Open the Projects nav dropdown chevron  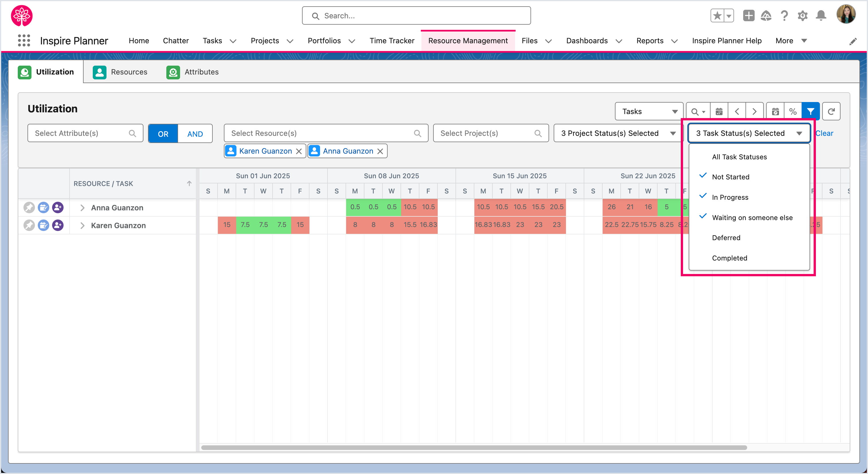[290, 41]
